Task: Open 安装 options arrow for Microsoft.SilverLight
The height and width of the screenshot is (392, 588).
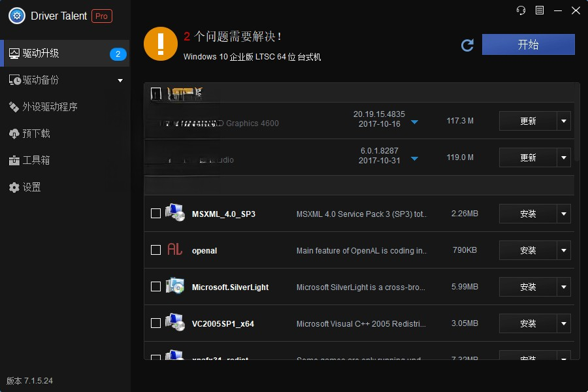Action: pyautogui.click(x=564, y=287)
